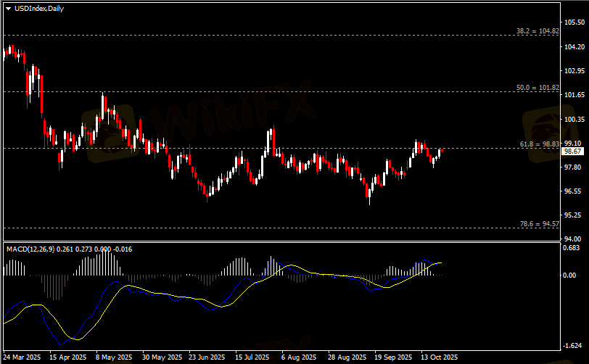
Task: Click the 102.95 price axis value
Action: pos(574,71)
